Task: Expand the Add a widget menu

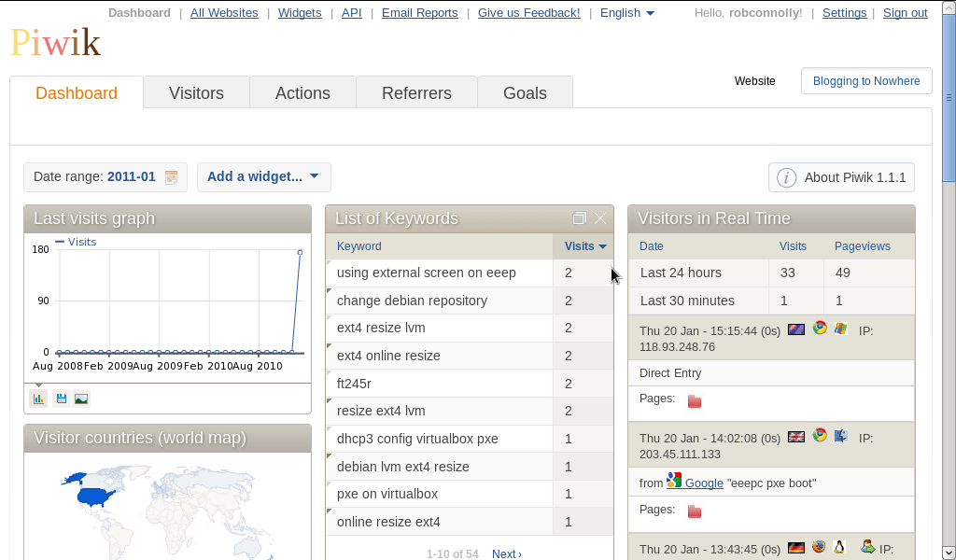Action: point(263,176)
